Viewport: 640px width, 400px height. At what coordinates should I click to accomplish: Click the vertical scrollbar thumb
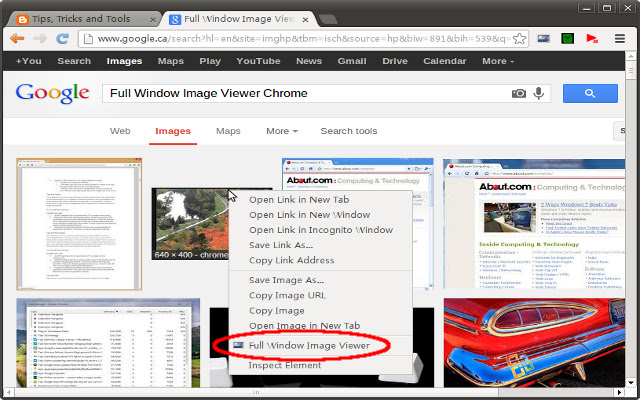[631, 70]
